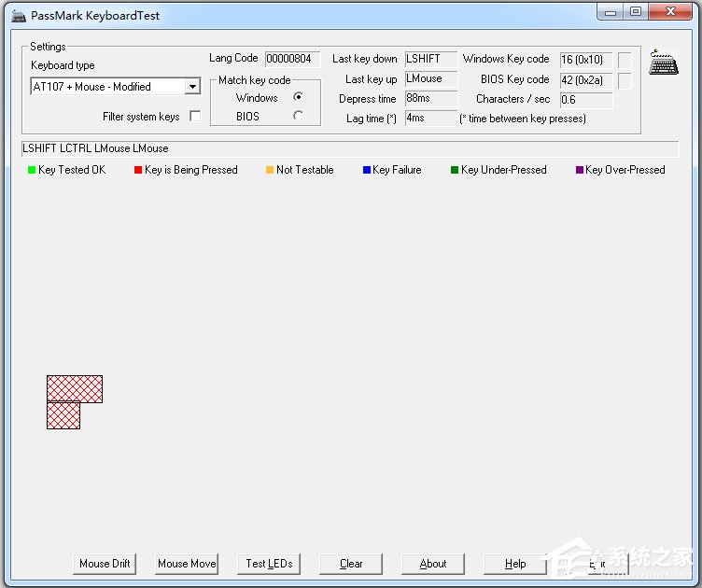This screenshot has height=588, width=702.
Task: Open the About dialog
Action: click(x=433, y=564)
